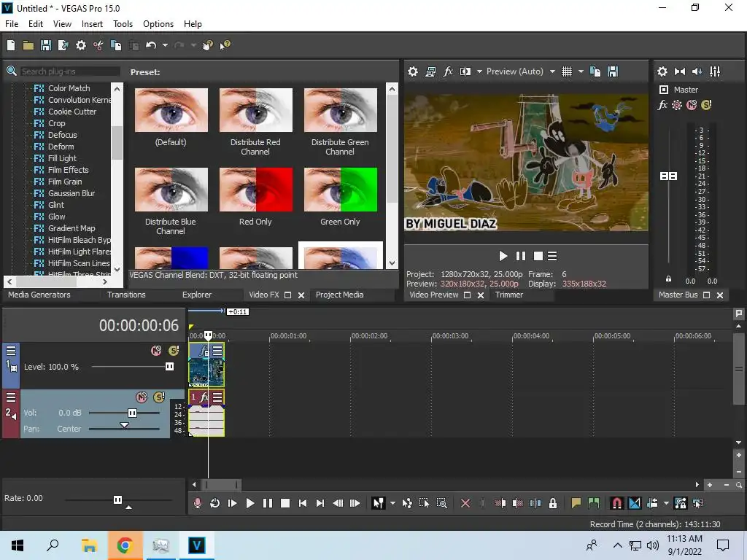
Task: Mute audio track 2
Action: pyautogui.click(x=142, y=397)
